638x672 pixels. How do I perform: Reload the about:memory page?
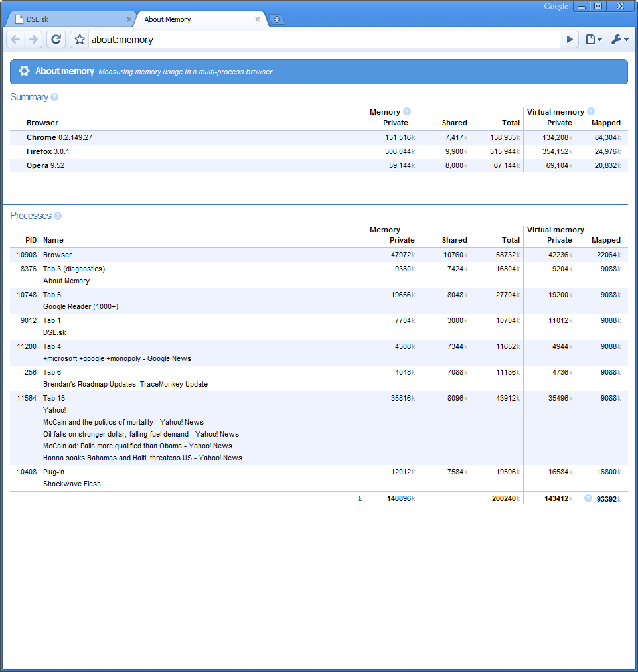click(x=56, y=40)
